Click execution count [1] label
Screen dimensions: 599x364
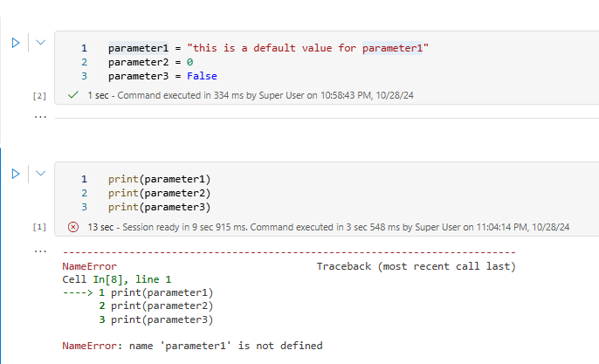(x=39, y=227)
